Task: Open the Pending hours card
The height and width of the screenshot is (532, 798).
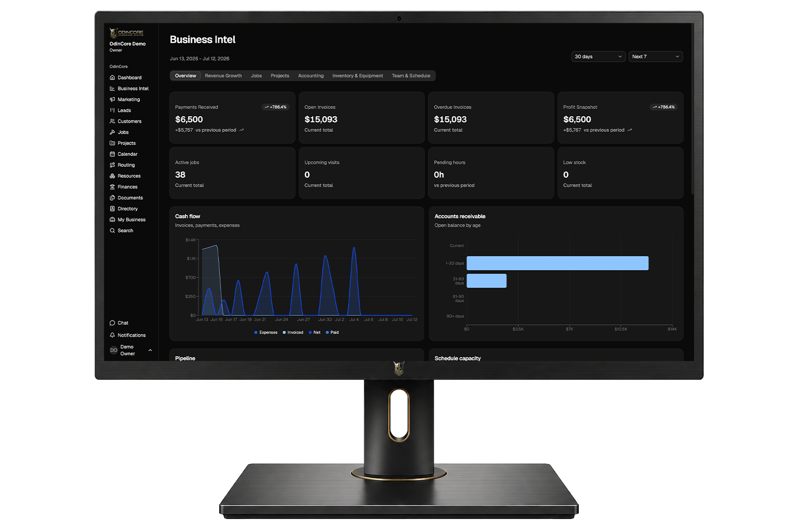Action: tap(491, 173)
